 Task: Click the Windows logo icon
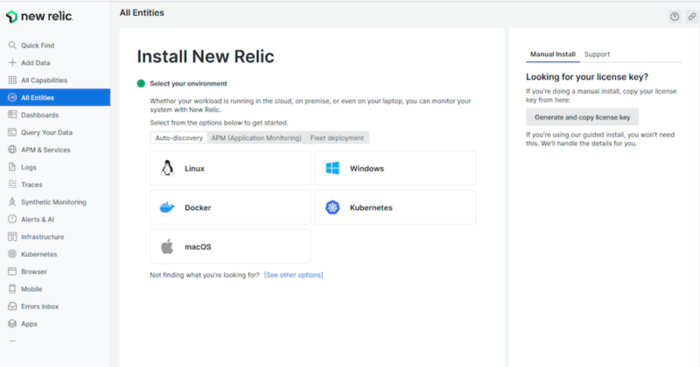[x=333, y=168]
